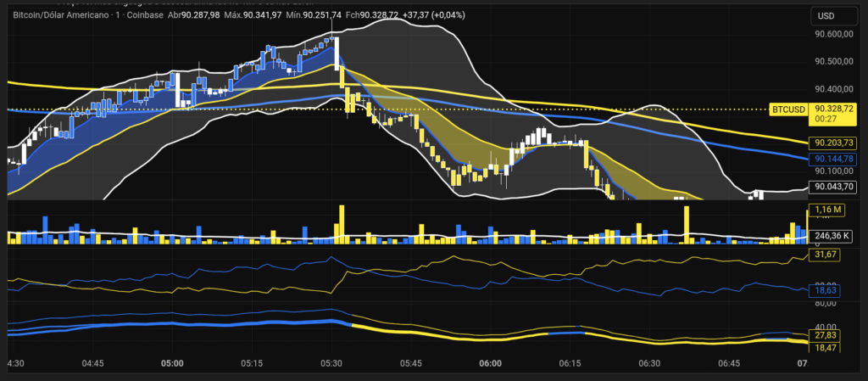This screenshot has width=868, height=381.
Task: Click the 05:00 time axis marker
Action: tap(172, 363)
